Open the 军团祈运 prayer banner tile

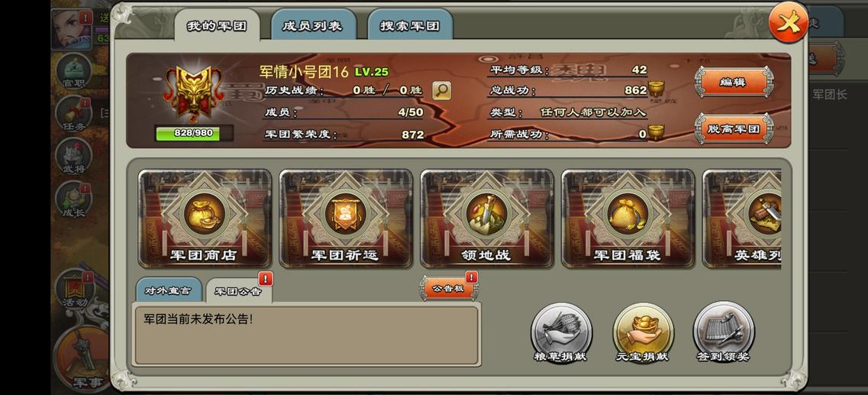(346, 219)
